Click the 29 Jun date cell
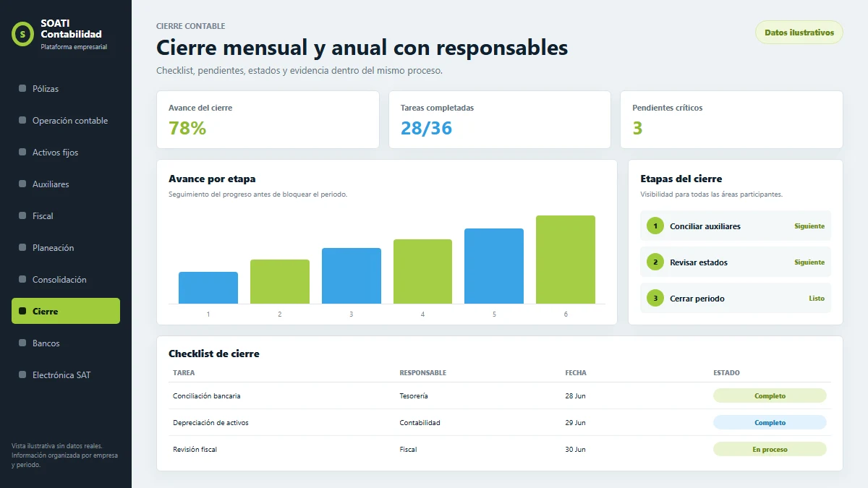This screenshot has width=868, height=488. point(575,423)
